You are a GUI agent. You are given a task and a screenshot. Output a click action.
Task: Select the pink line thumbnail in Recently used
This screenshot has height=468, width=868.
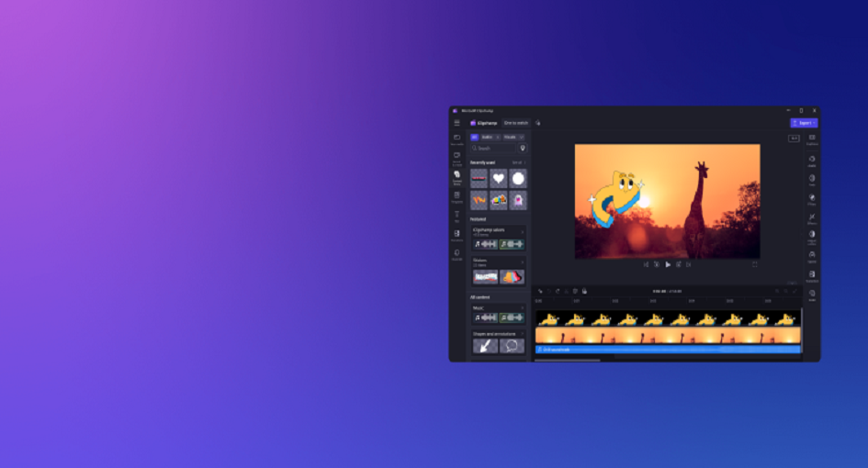click(479, 178)
